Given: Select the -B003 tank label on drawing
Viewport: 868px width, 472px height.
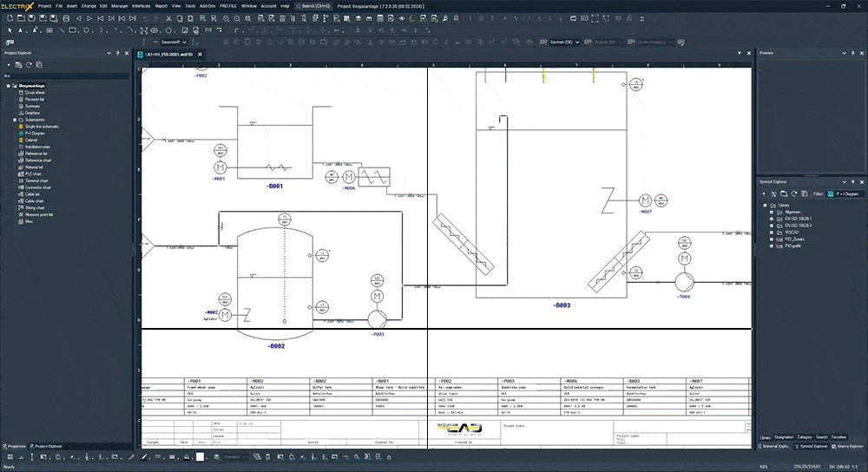Looking at the screenshot, I should [562, 305].
